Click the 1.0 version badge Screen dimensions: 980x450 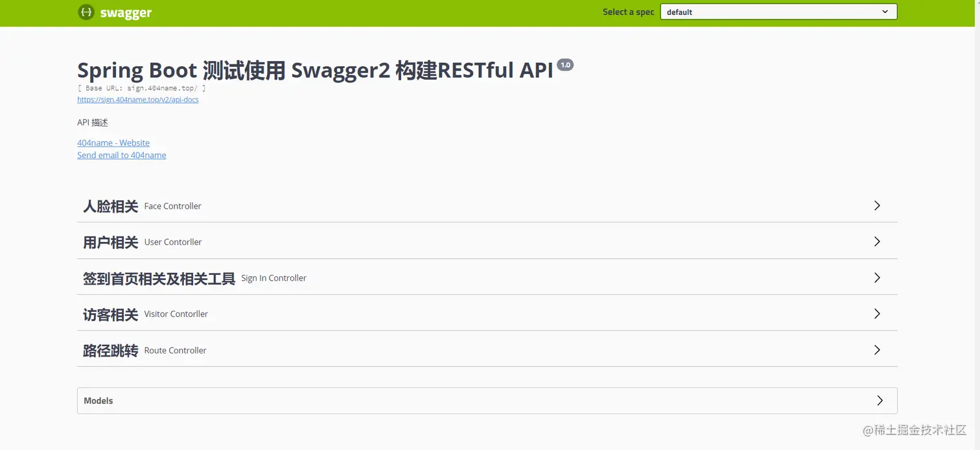[x=565, y=65]
